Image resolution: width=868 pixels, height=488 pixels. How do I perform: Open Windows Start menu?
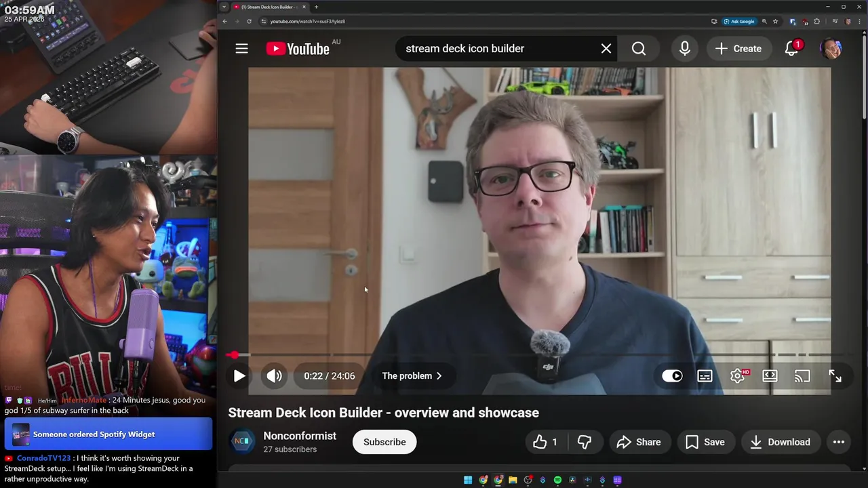click(x=468, y=480)
